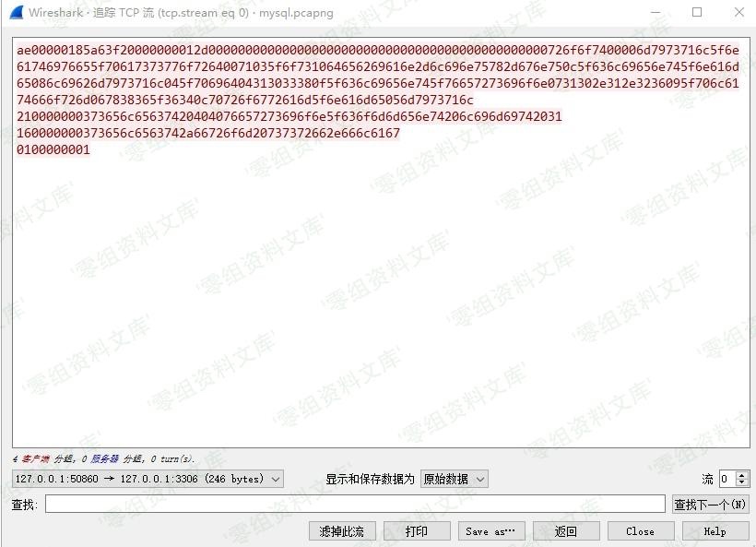This screenshot has width=756, height=547.
Task: Open Help for follow stream
Action: pos(715,531)
